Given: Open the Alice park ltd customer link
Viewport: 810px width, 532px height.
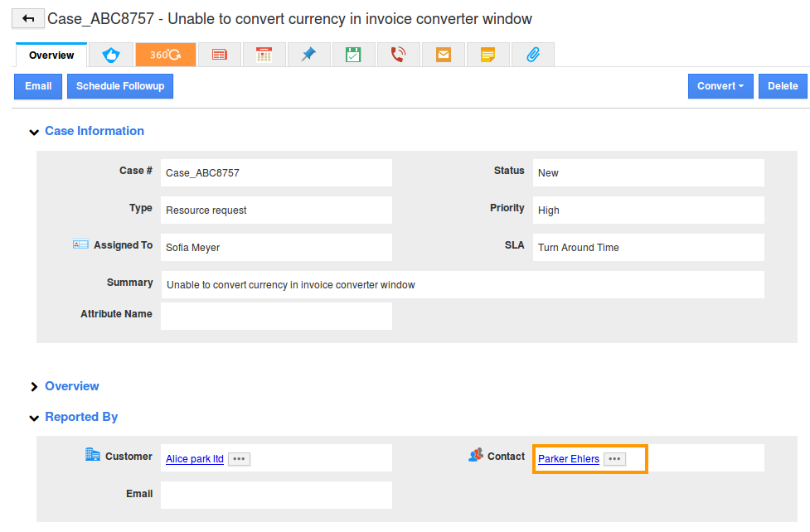Looking at the screenshot, I should coord(195,459).
